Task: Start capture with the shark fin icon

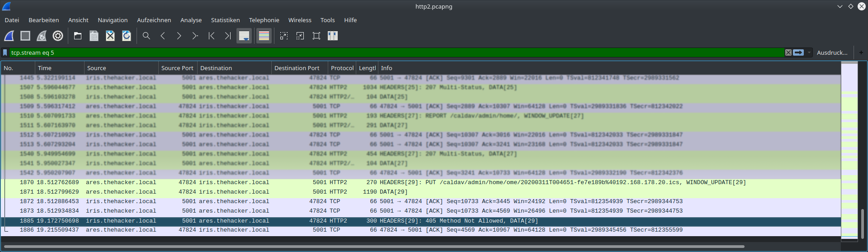Action: click(x=9, y=36)
